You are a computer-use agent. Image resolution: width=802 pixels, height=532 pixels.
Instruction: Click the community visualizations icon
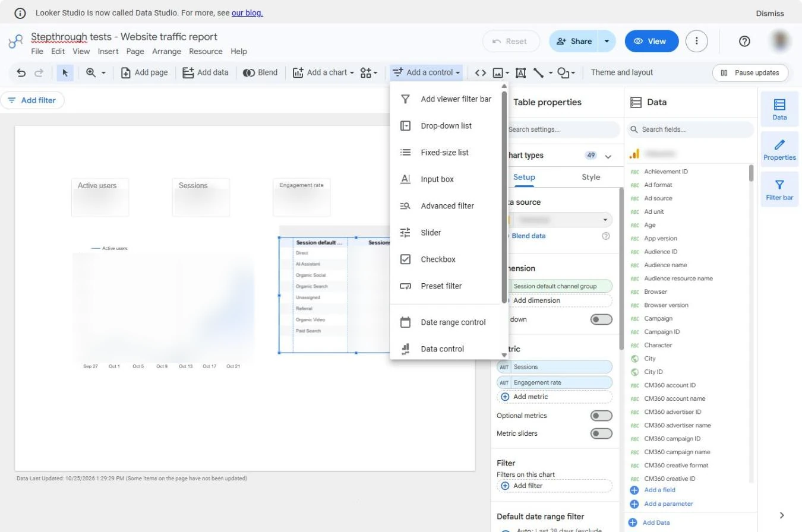(x=365, y=72)
